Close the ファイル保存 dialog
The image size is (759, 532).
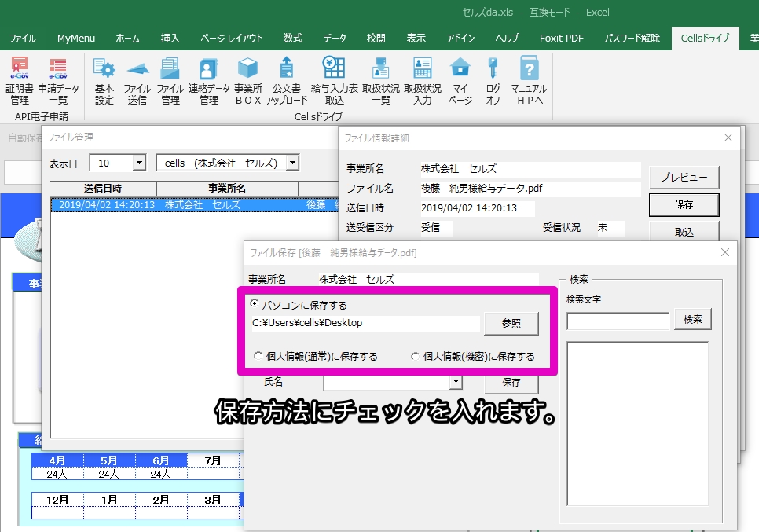(724, 252)
